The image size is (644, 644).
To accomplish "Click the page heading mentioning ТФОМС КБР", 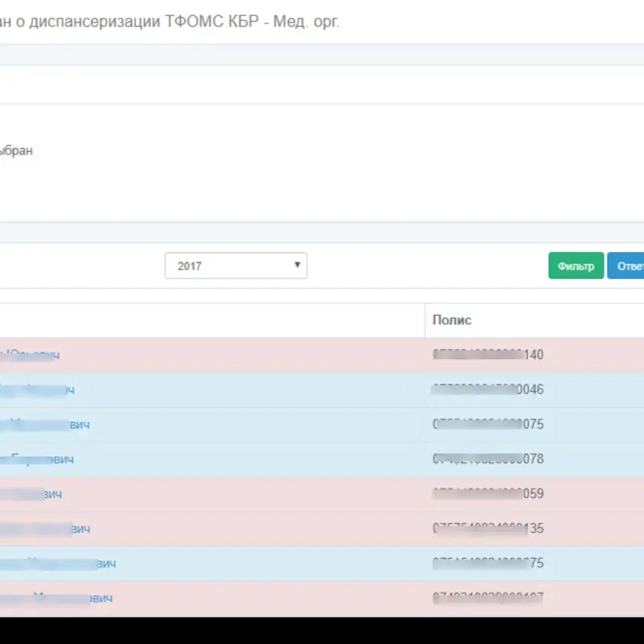I will (x=170, y=22).
